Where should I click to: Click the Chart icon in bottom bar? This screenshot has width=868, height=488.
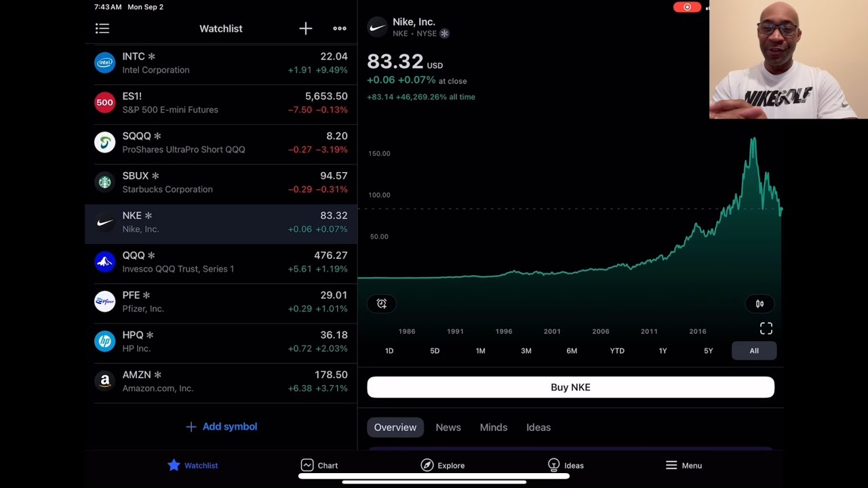[x=307, y=465]
